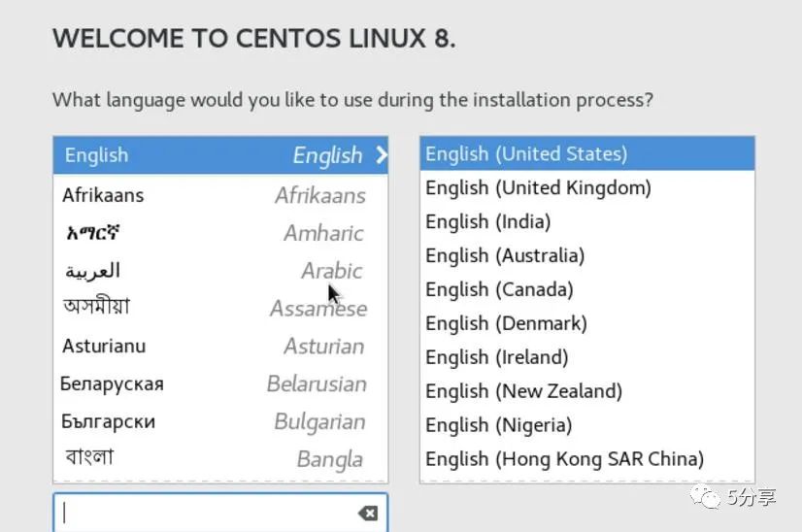This screenshot has height=532, width=802.
Task: Choose English (United Kingdom) locale
Action: point(586,187)
